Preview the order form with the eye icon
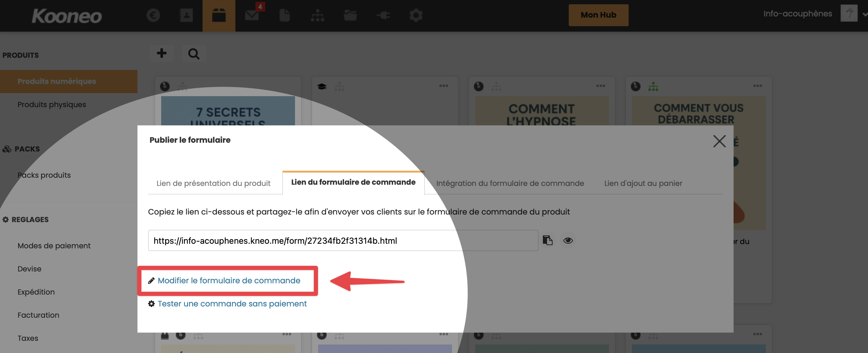This screenshot has height=353, width=868. pos(568,240)
